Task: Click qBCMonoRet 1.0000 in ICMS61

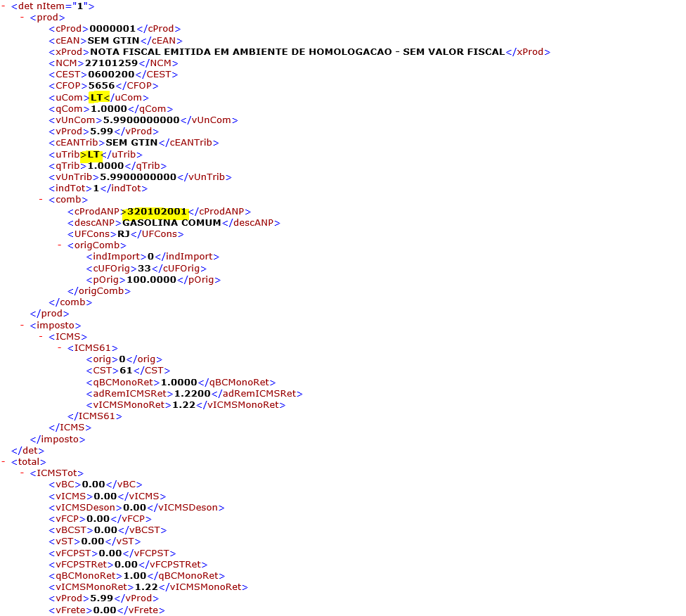Action: [179, 383]
